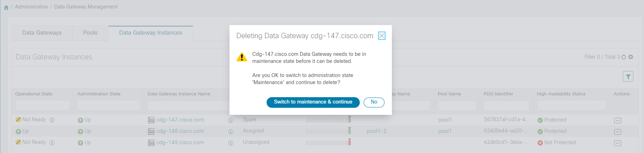Refresh the Data Gateway Instances table
This screenshot has width=644, height=153.
point(624,57)
